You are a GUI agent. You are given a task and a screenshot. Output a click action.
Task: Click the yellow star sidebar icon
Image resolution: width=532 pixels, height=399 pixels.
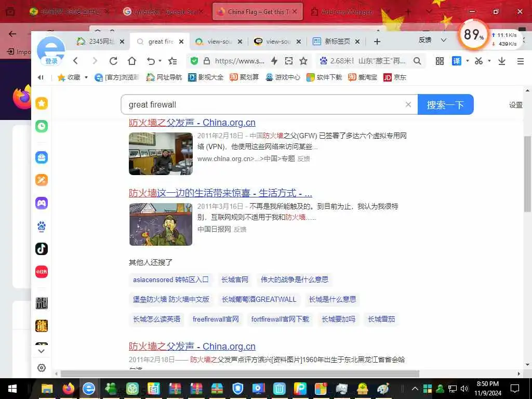(x=42, y=103)
